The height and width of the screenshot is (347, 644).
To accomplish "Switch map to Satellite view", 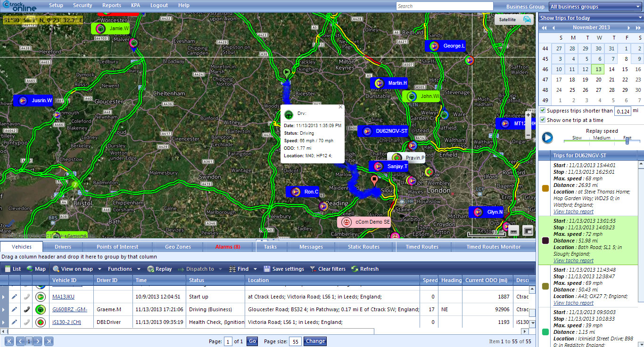I will [x=507, y=19].
